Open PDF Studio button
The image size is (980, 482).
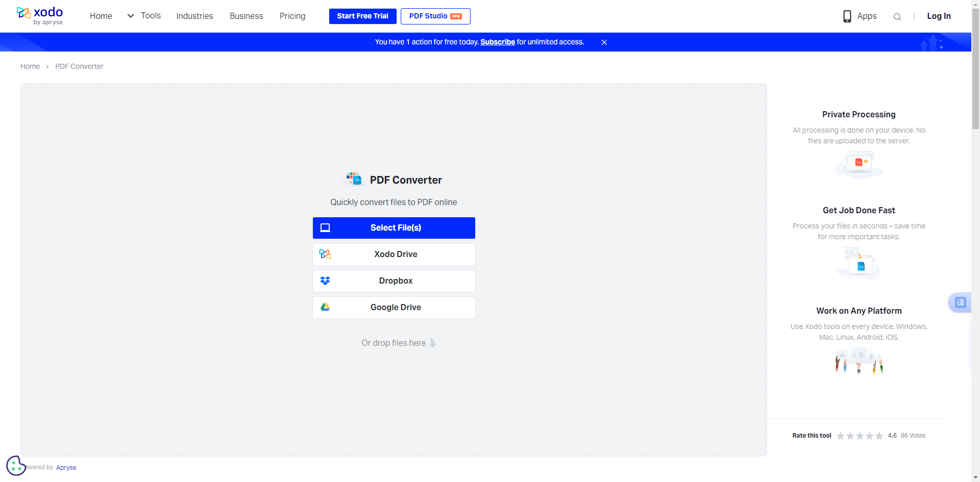point(435,16)
